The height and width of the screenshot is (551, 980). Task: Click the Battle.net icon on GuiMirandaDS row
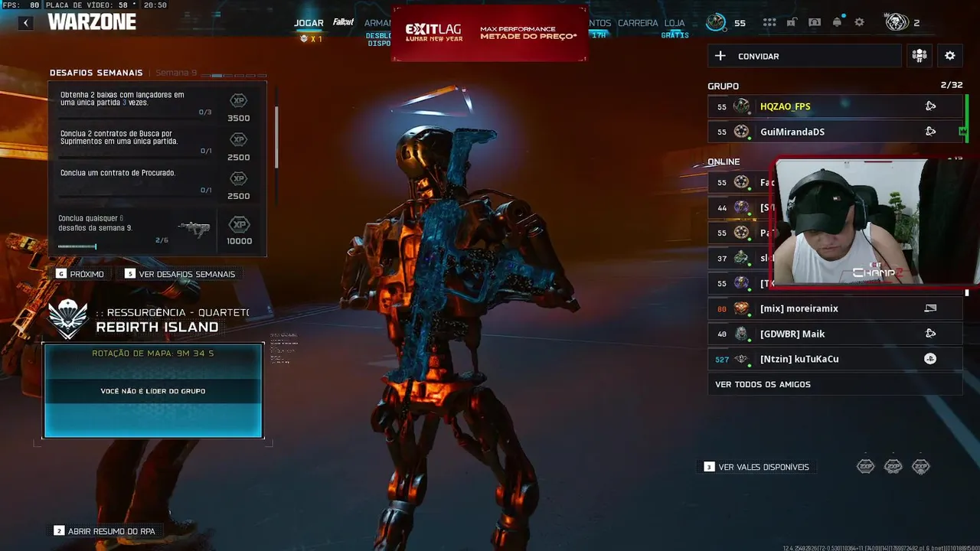click(x=930, y=132)
